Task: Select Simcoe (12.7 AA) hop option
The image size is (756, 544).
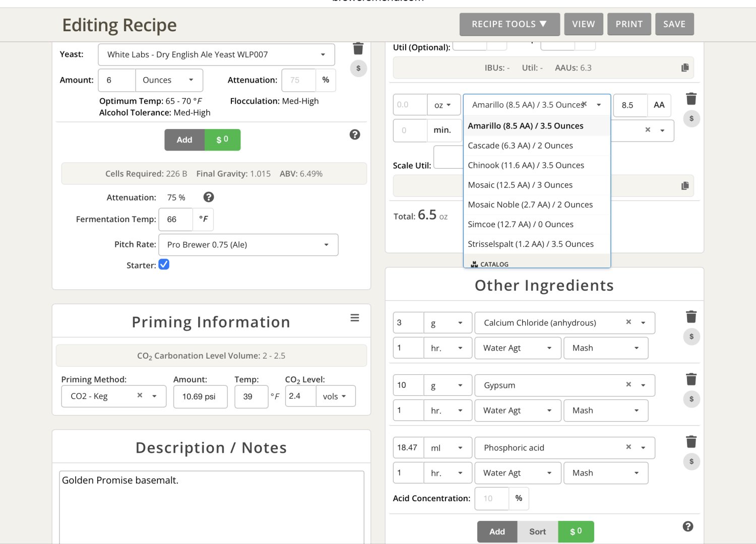Action: 537,224
